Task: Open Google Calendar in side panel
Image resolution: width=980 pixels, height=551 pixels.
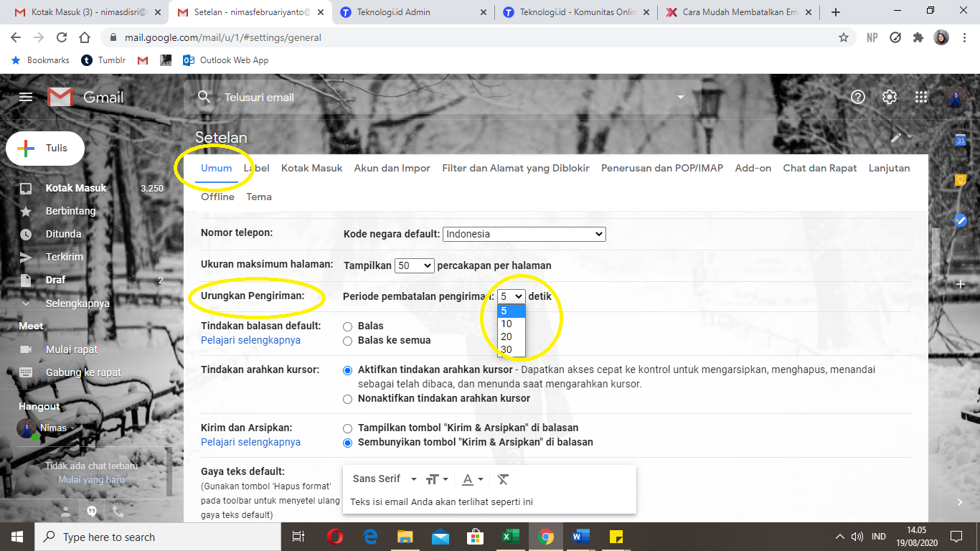Action: [961, 141]
